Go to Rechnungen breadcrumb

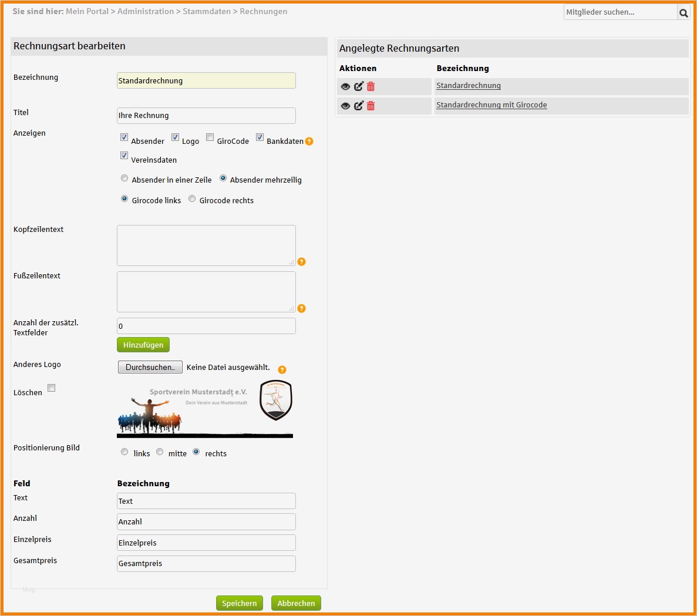pos(264,12)
